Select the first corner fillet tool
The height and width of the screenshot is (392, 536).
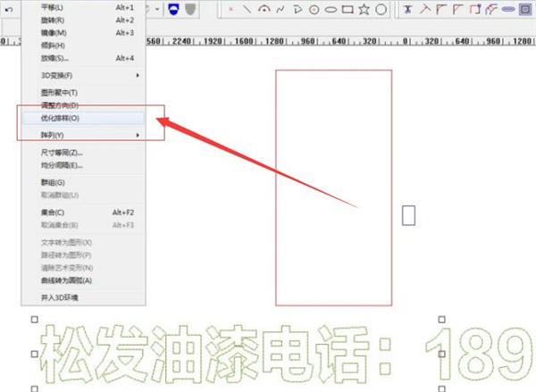point(441,9)
